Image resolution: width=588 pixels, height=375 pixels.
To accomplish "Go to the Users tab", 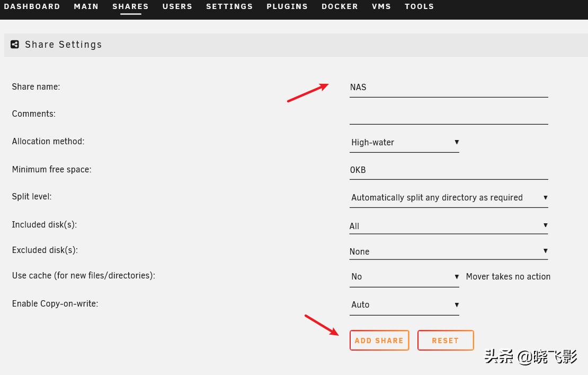I will pos(177,7).
